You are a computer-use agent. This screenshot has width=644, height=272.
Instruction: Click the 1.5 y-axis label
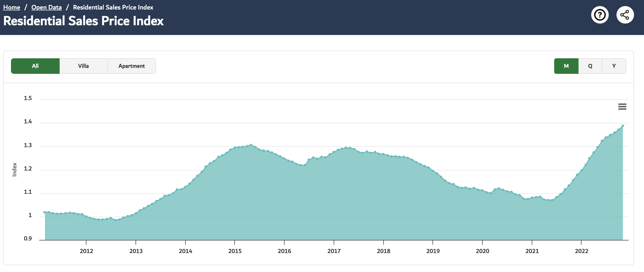coord(28,98)
